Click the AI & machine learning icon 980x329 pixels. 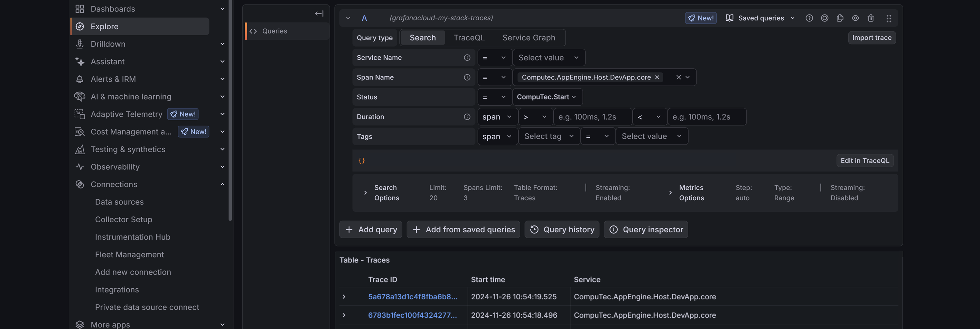80,97
